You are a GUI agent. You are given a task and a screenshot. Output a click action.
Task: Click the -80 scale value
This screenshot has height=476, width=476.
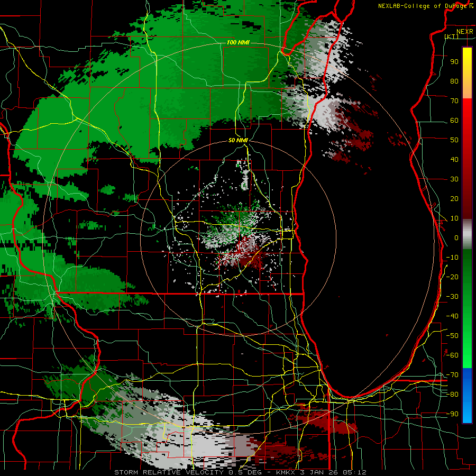(452, 395)
